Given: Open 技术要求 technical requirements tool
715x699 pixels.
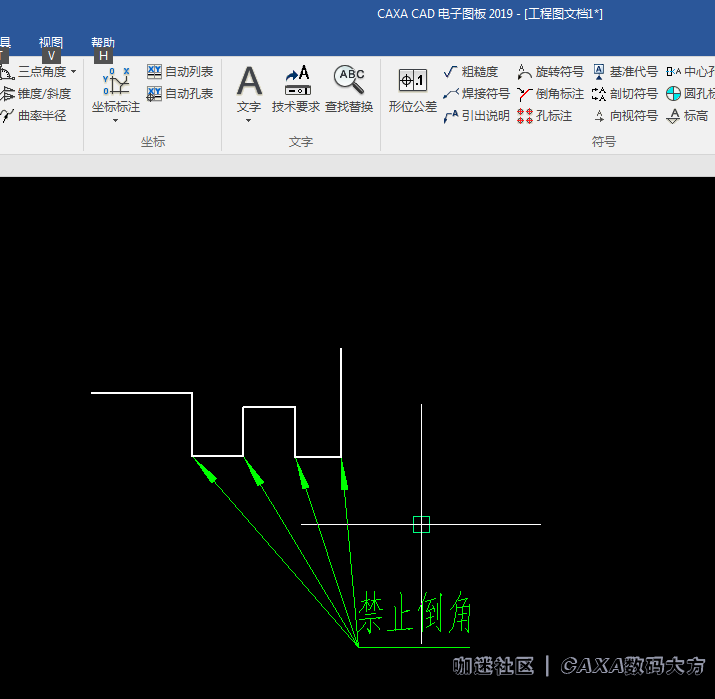Looking at the screenshot, I should 296,89.
